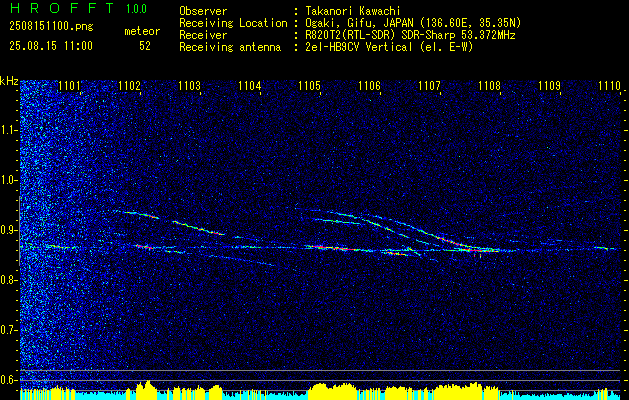Click the 1.1 kHz axis label
The height and width of the screenshot is (400, 629).
coord(9,130)
